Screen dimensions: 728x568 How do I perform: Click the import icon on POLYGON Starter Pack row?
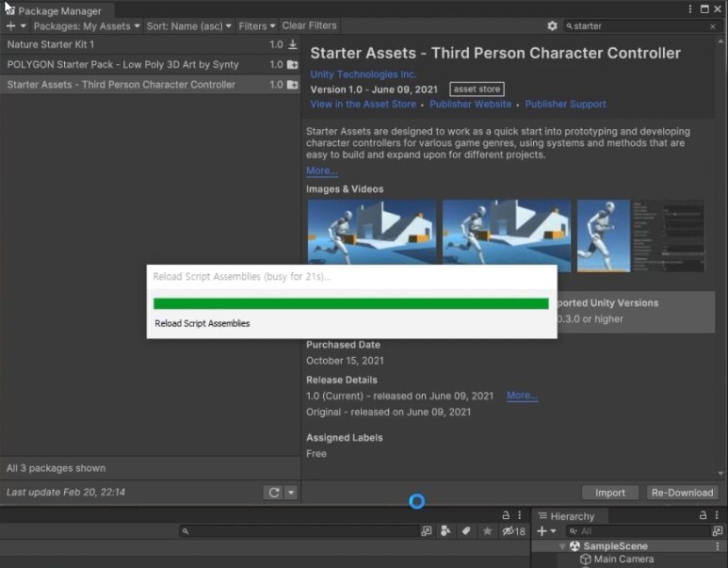[293, 65]
